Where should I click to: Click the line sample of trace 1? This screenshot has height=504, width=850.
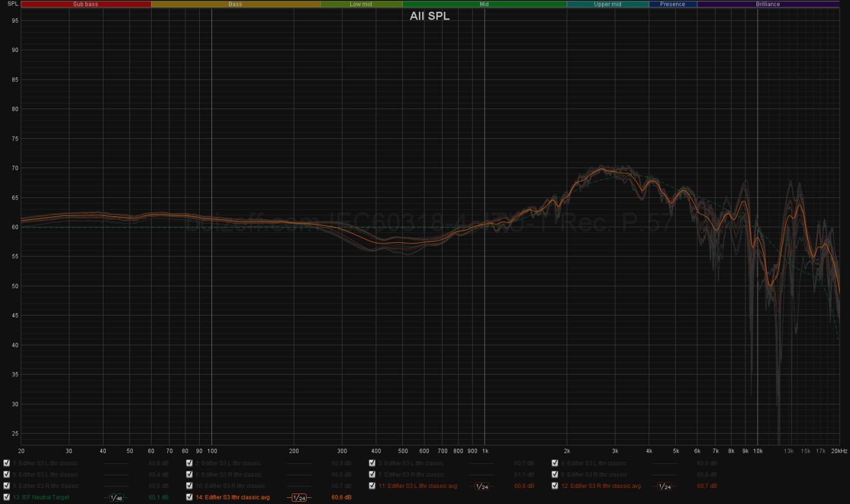(116, 464)
